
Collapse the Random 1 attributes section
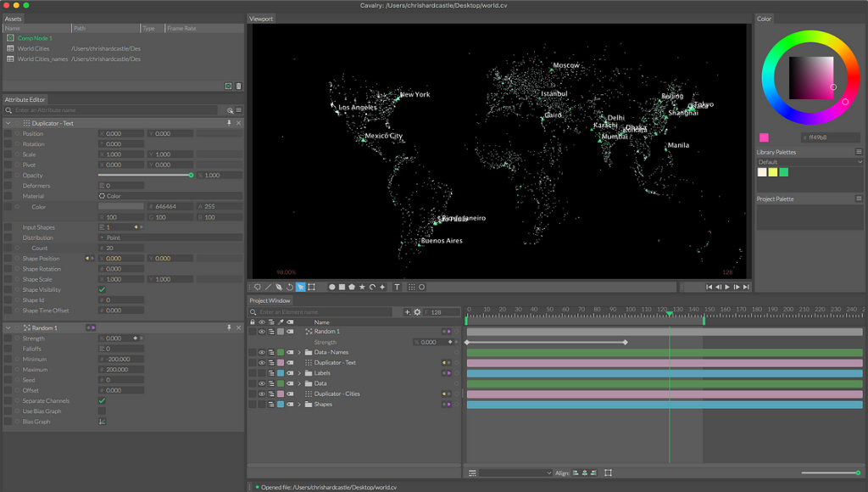[x=8, y=328]
